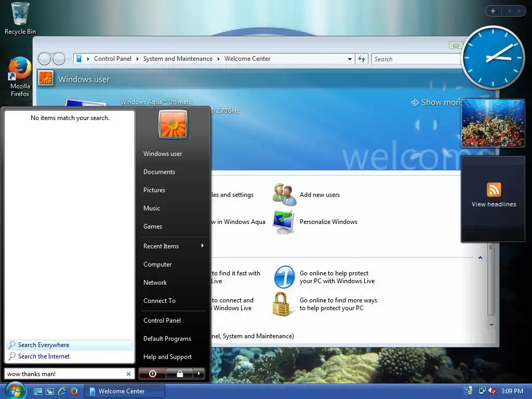Open Documents from Start menu

point(159,172)
